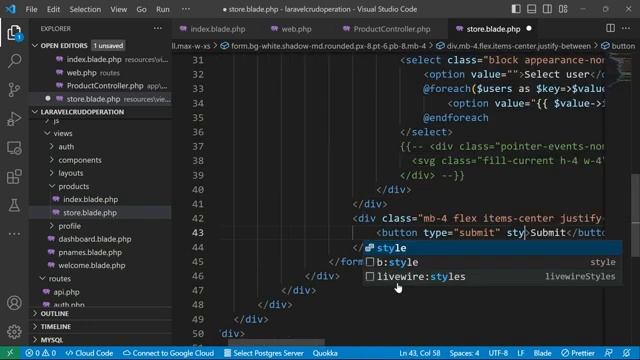Select the livewire:styles suggestion
Viewport: 640px width, 360px height.
tap(493, 276)
